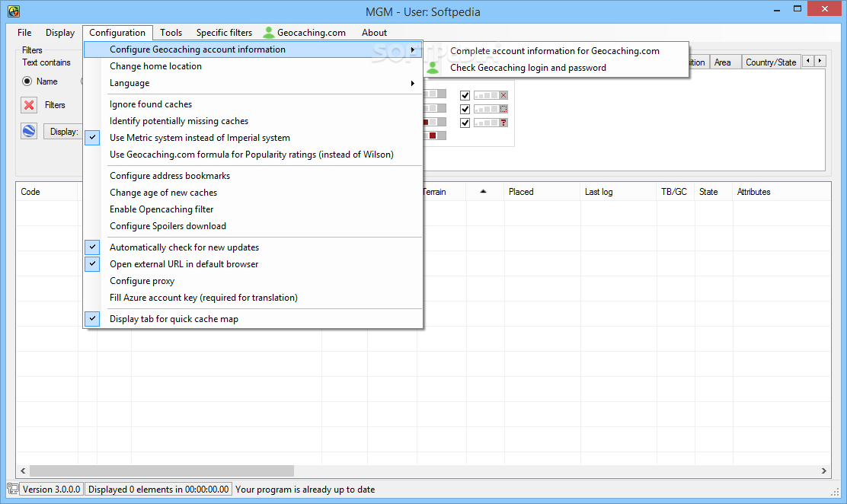Viewport: 847px width, 504px height.
Task: Click the sort arrow column header
Action: pos(484,192)
